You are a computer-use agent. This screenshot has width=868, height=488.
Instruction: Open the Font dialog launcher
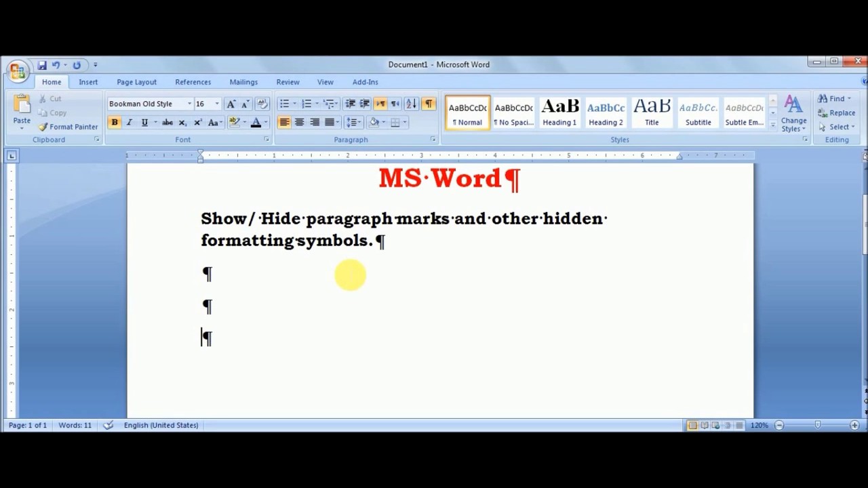pyautogui.click(x=267, y=140)
